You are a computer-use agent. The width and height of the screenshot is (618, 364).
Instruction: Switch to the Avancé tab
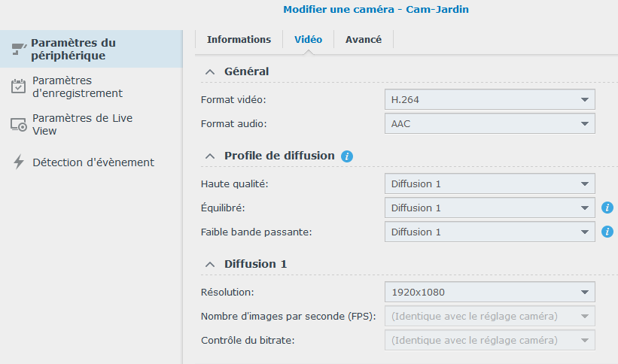(364, 40)
